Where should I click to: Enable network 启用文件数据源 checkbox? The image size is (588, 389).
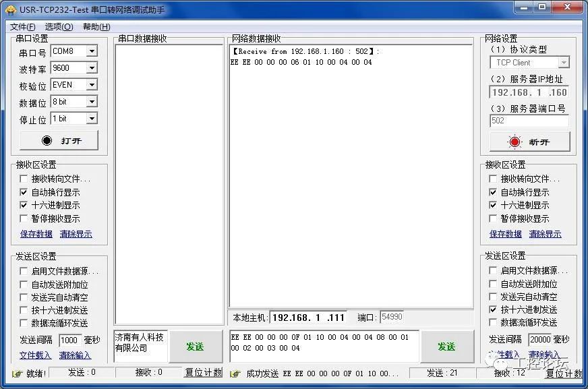click(x=493, y=270)
